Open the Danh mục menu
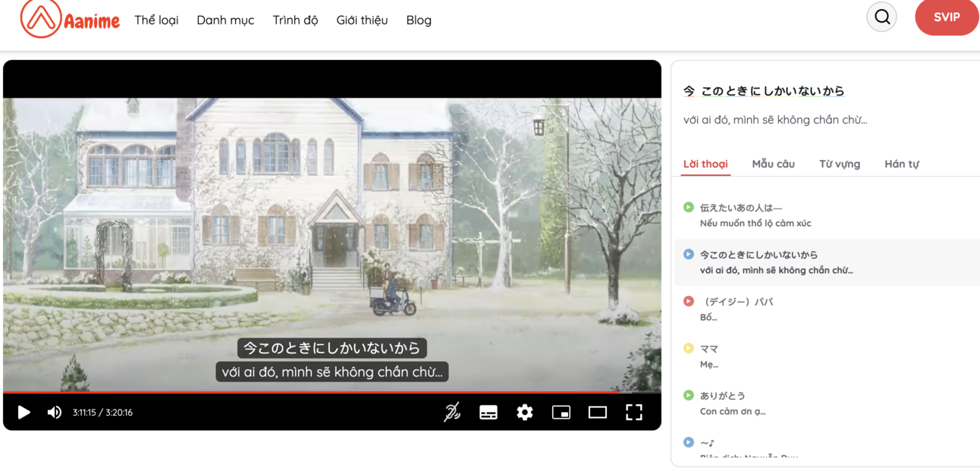The width and height of the screenshot is (980, 468). pyautogui.click(x=225, y=20)
